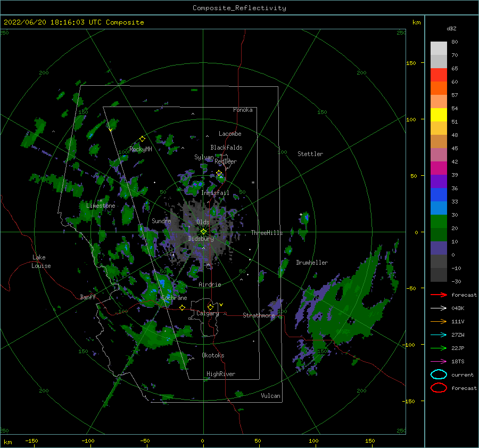Screen dimensions: 479x448
Task: Click the dBZ scale heading
Action: click(x=451, y=28)
